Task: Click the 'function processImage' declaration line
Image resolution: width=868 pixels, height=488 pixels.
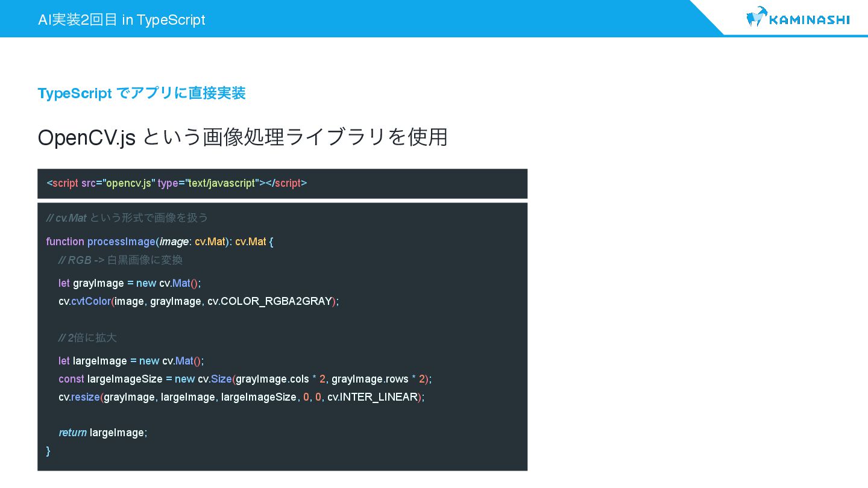Action: pyautogui.click(x=160, y=242)
